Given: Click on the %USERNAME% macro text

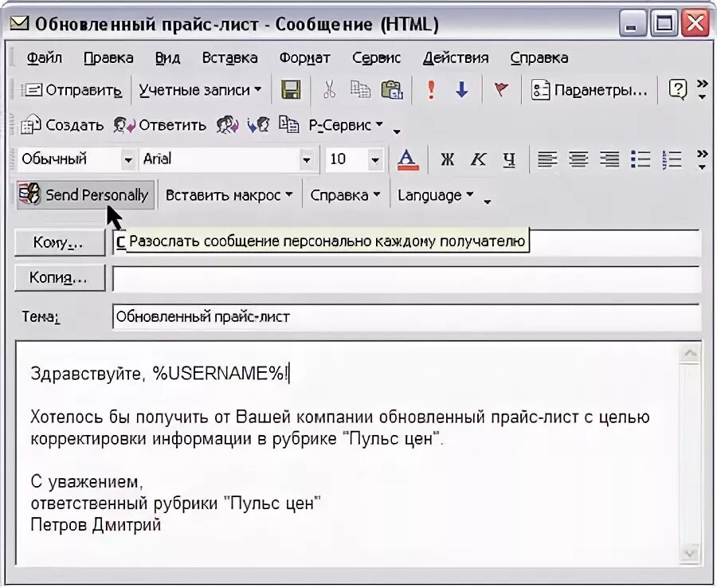Looking at the screenshot, I should (x=218, y=374).
